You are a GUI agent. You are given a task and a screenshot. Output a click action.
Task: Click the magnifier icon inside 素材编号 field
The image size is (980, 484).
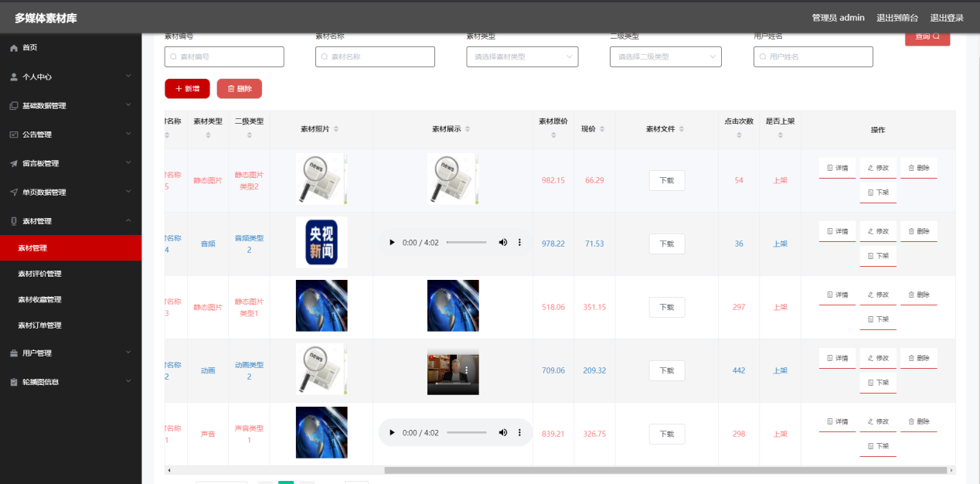[x=172, y=56]
